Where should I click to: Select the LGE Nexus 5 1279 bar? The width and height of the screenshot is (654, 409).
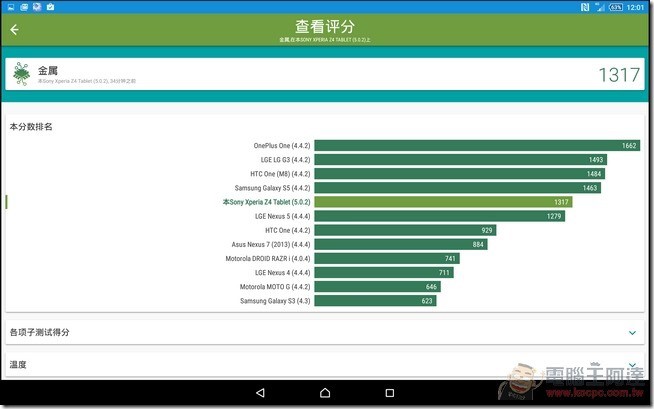point(440,216)
